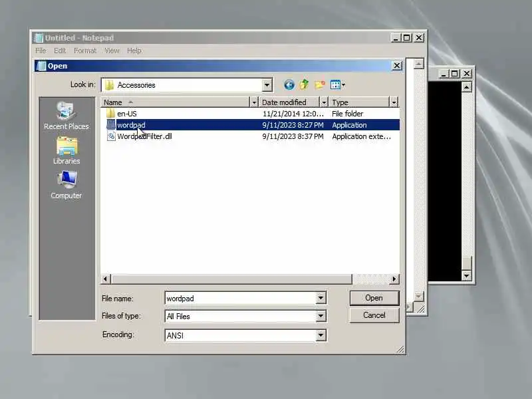Click the 9/11/2023 8:37 PM date cell
The height and width of the screenshot is (399, 532).
293,136
